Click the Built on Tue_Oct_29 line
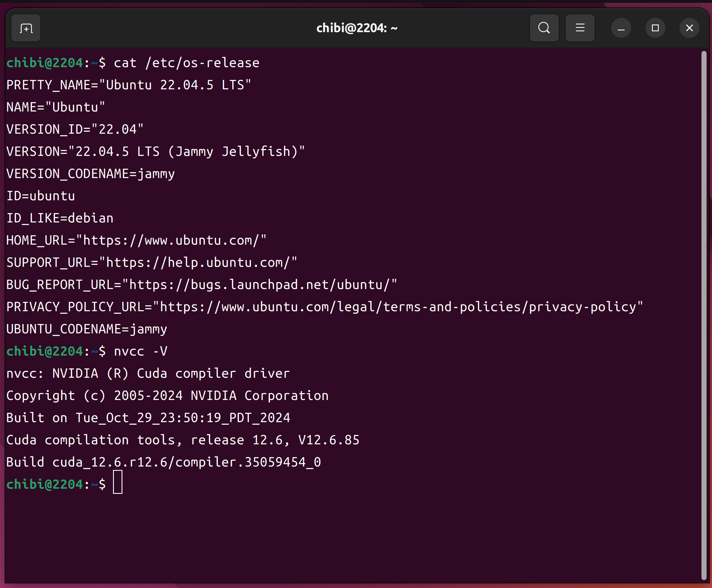 [148, 418]
